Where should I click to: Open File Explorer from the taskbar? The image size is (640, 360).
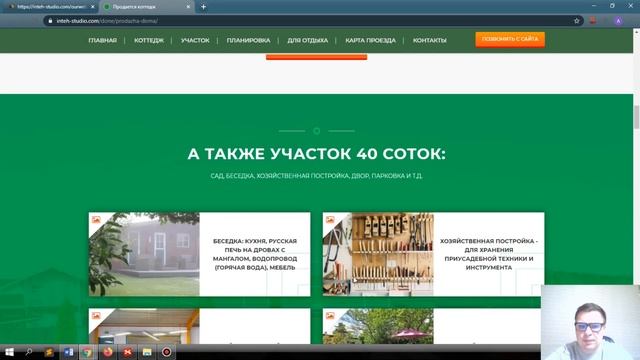tap(147, 352)
